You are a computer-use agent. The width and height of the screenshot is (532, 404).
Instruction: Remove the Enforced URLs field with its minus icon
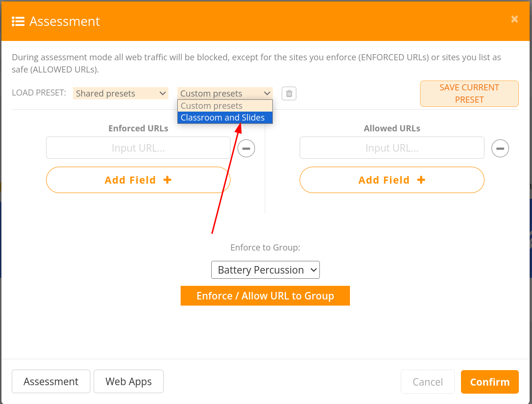point(246,148)
